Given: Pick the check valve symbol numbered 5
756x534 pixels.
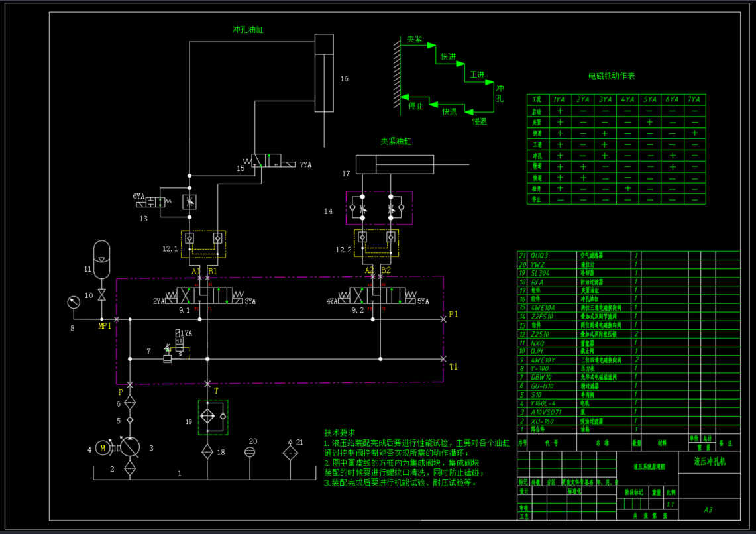Looking at the screenshot, I should coord(130,420).
